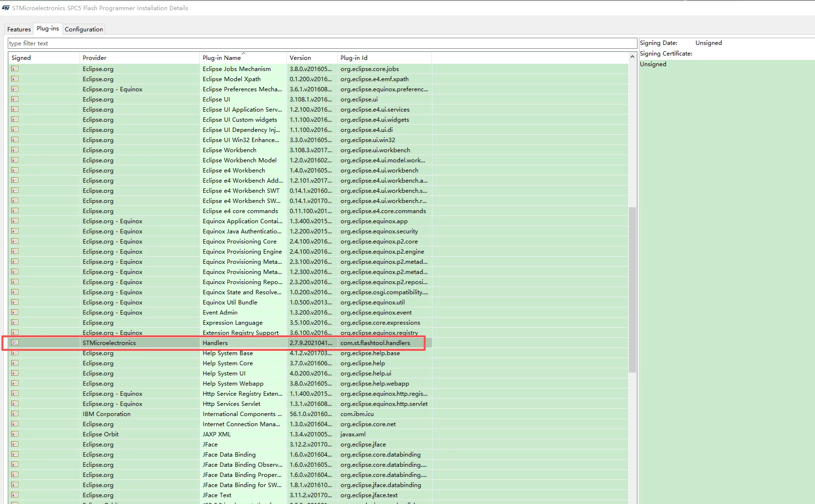Click unsigned icon for Eclipse Model Xpath row
The width and height of the screenshot is (815, 504).
click(15, 79)
